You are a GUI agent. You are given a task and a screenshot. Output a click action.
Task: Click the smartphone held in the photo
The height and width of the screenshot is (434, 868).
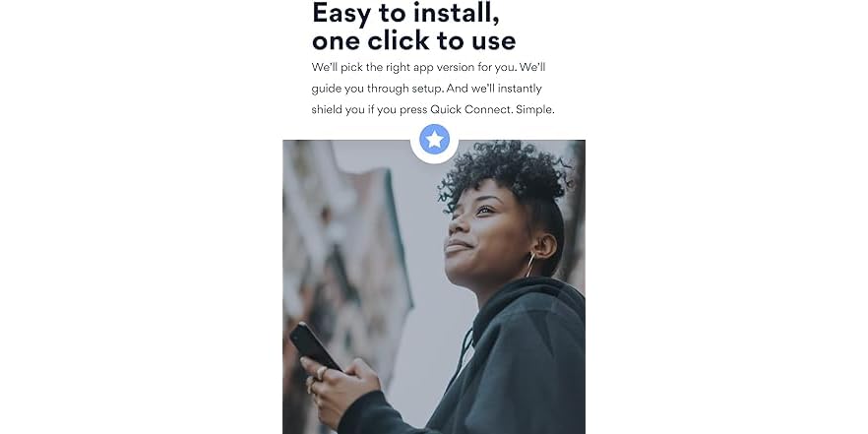coord(314,346)
